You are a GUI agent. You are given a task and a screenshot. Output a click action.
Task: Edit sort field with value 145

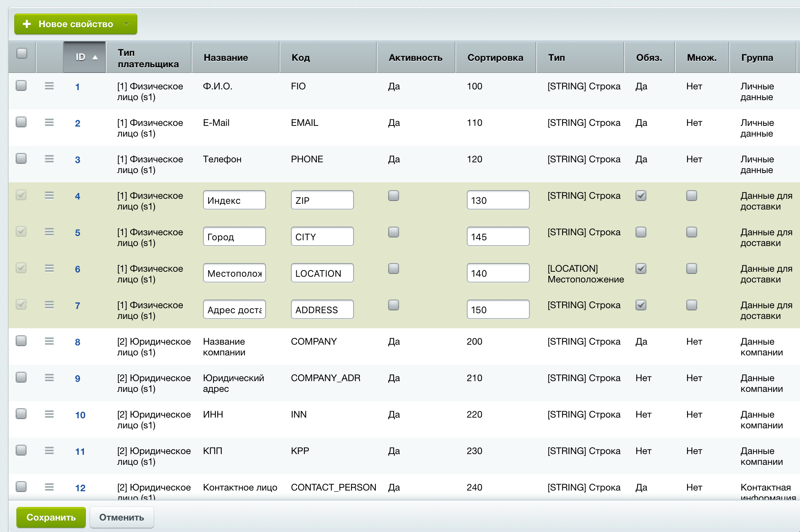point(498,236)
